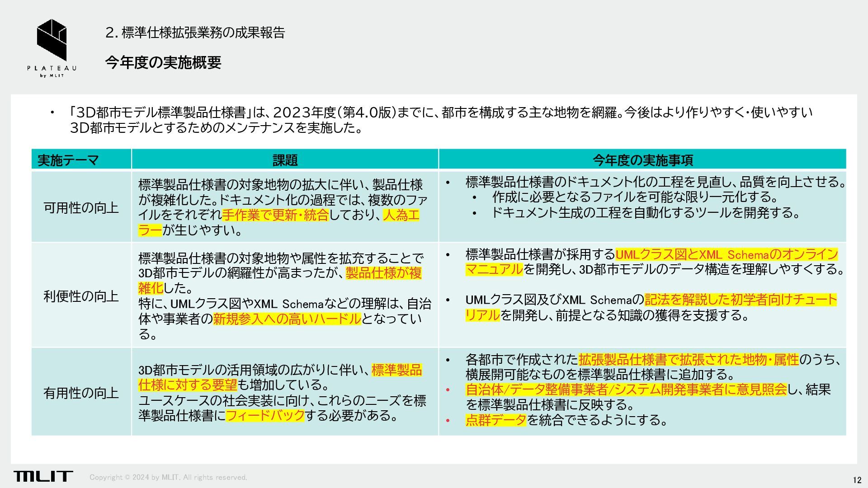Select the '実施テーマ' column header

click(68, 160)
